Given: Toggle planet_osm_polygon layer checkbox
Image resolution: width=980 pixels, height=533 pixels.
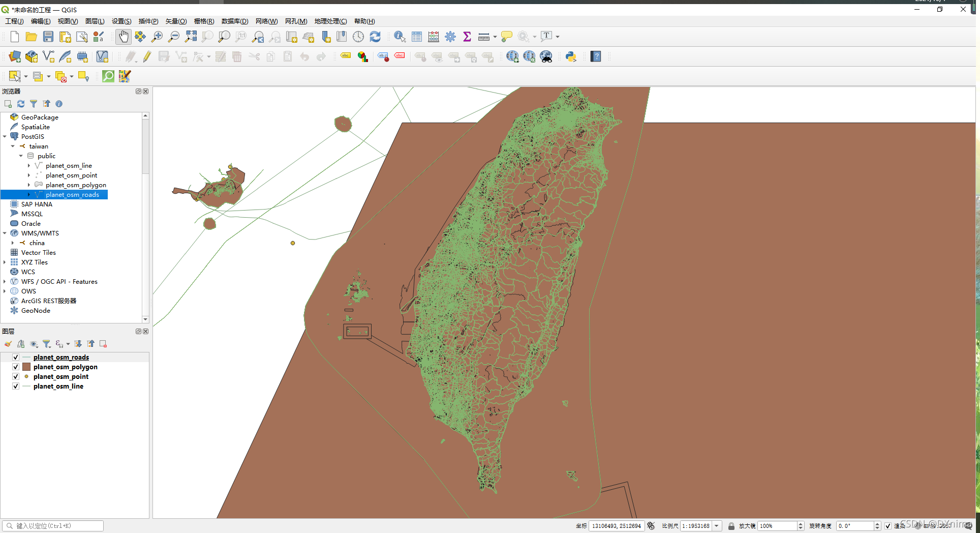Looking at the screenshot, I should coord(16,367).
